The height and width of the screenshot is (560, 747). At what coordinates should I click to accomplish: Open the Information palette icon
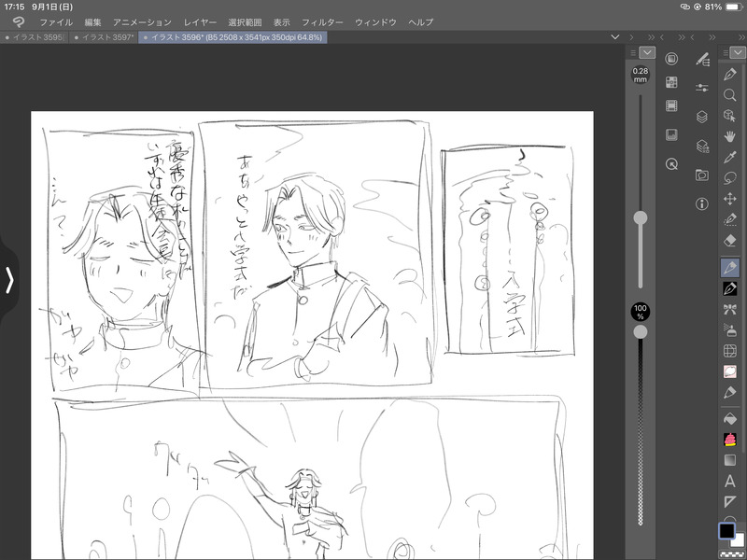click(702, 203)
